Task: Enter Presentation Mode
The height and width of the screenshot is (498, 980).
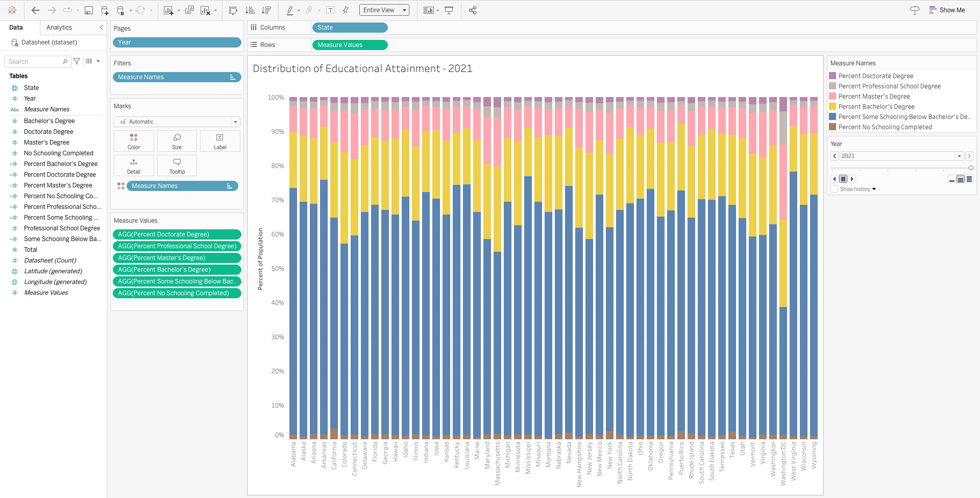Action: [x=448, y=10]
